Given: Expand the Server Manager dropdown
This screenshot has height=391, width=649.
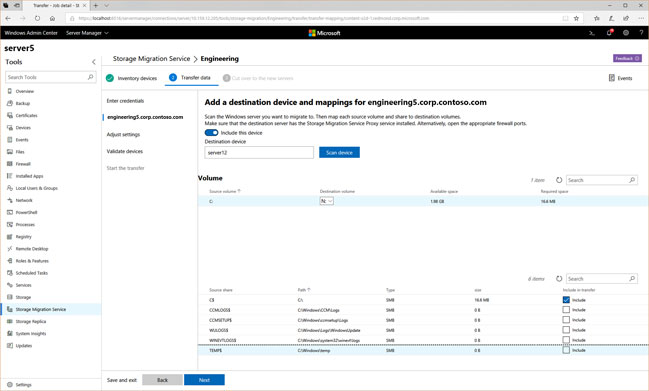Looking at the screenshot, I should [87, 33].
